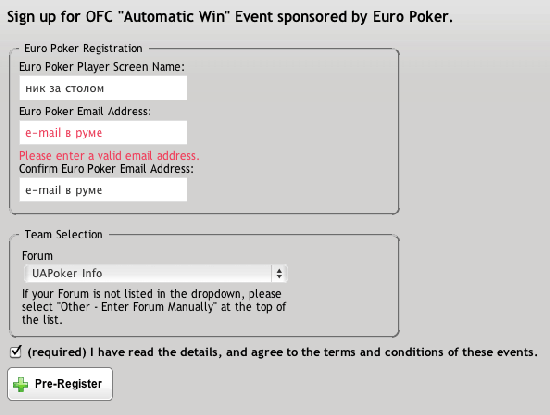This screenshot has width=550, height=415.
Task: Click the 'Sign up for OFC' page heading
Action: 230,17
